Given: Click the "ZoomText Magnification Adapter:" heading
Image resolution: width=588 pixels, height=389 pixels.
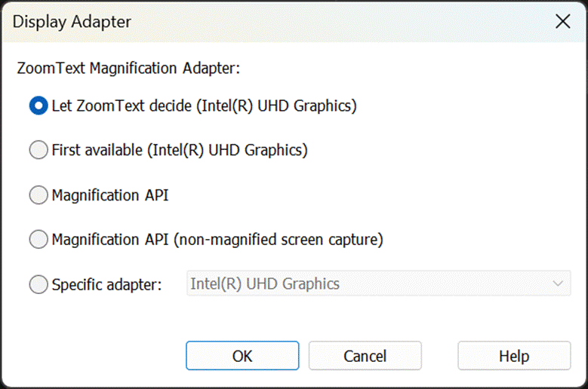Looking at the screenshot, I should [x=128, y=69].
